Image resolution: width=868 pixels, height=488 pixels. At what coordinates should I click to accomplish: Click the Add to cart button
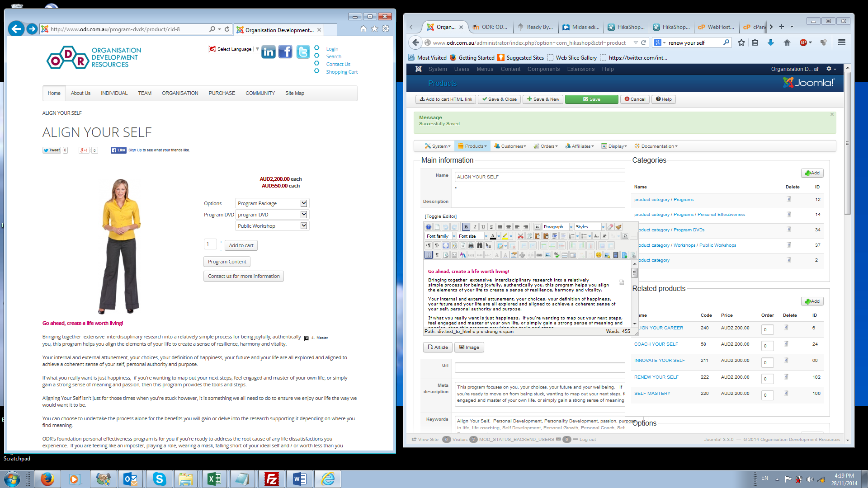241,245
